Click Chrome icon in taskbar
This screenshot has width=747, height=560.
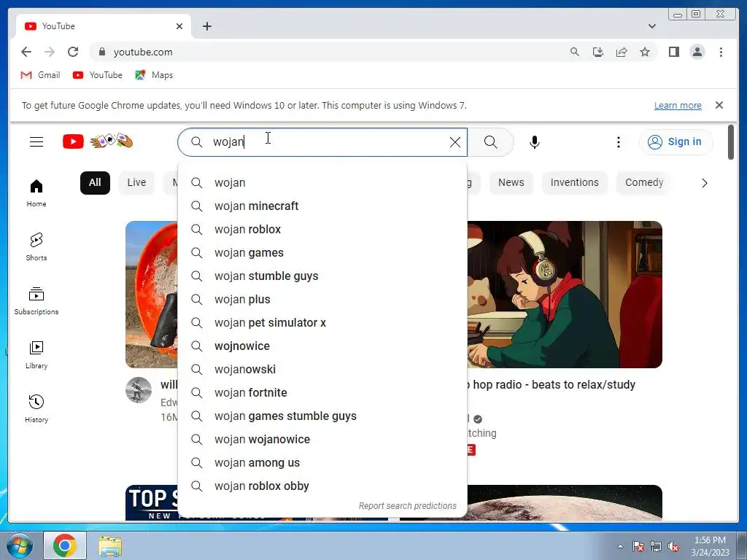tap(65, 545)
